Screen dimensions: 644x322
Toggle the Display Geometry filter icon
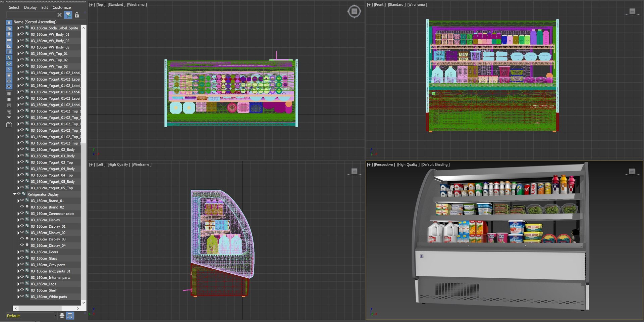click(x=9, y=22)
